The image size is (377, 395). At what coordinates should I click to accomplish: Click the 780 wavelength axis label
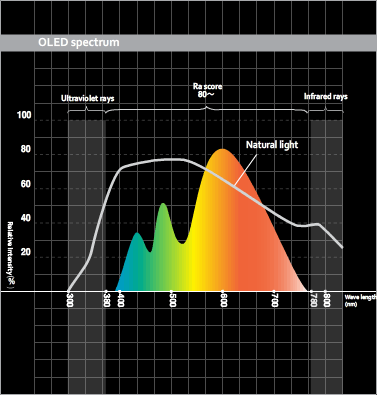313,300
